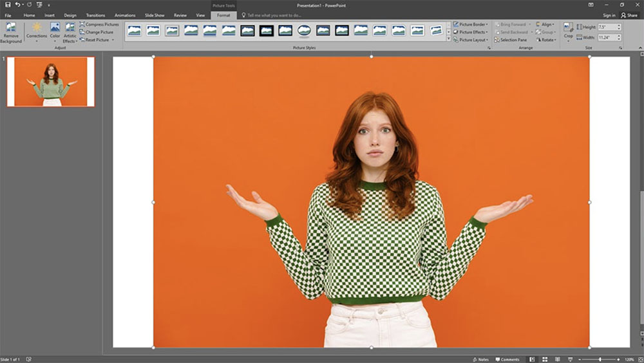Click the Change Picture option
The image size is (644, 363).
pos(99,32)
